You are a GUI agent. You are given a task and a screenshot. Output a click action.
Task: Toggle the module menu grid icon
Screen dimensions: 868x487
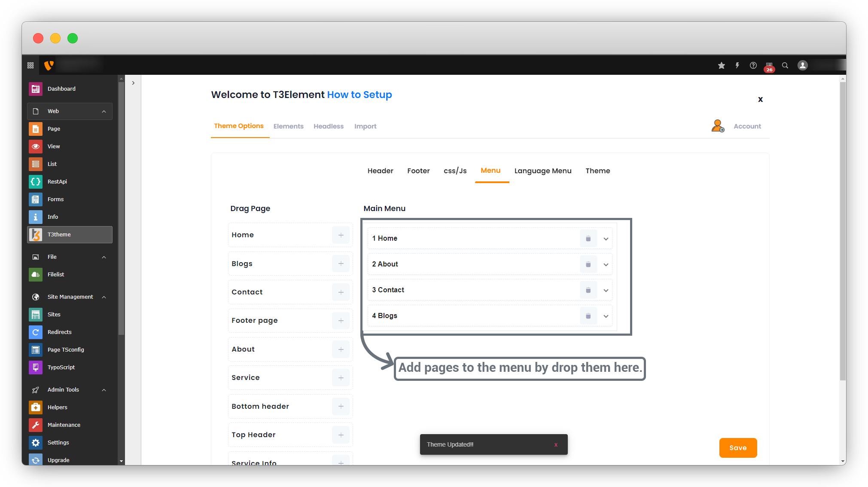30,65
